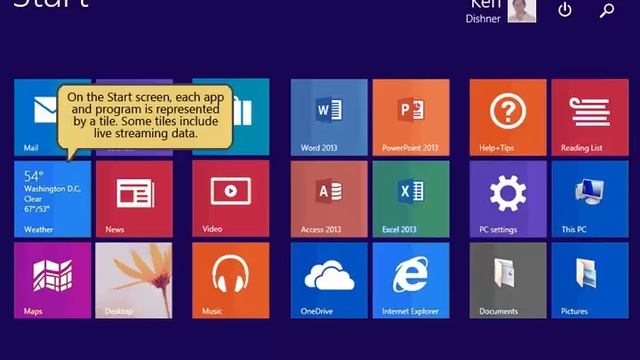Launch the Excel 2013 tile
Image resolution: width=640 pixels, height=360 pixels.
tap(411, 199)
